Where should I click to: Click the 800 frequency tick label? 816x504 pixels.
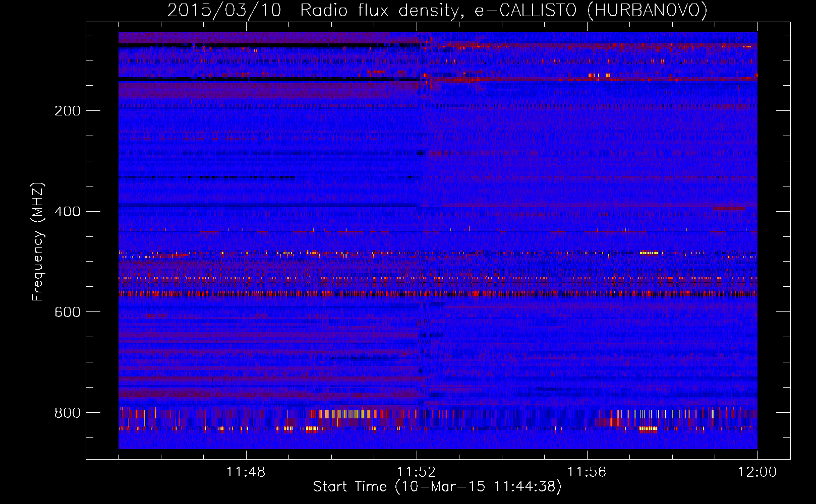68,413
